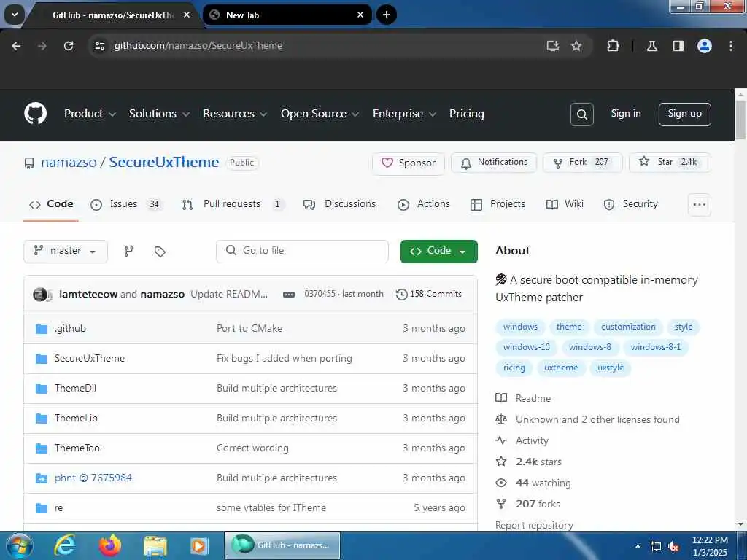Close the New Tab browser tab
This screenshot has height=560, width=747.
tap(360, 15)
